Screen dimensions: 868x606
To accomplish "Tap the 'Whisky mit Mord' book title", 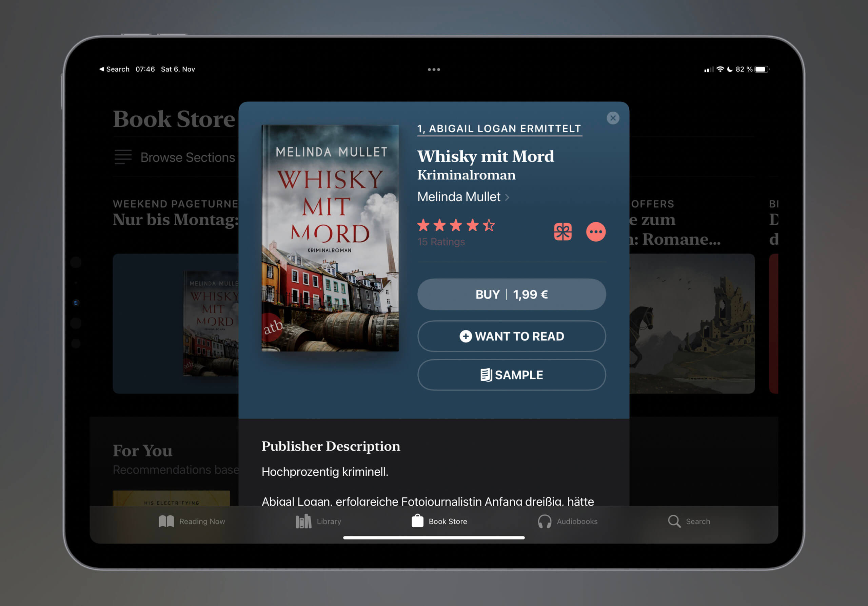I will click(486, 156).
